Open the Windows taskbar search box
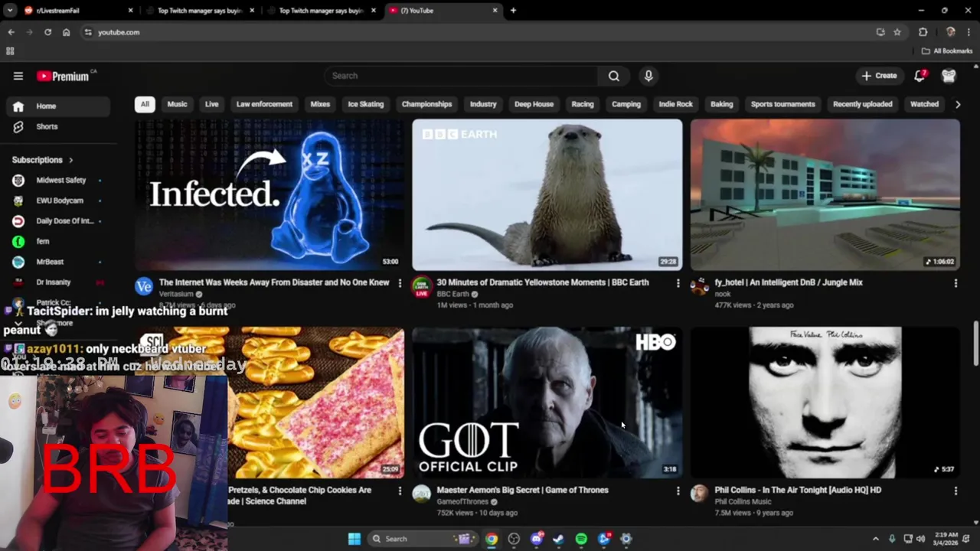 point(421,539)
